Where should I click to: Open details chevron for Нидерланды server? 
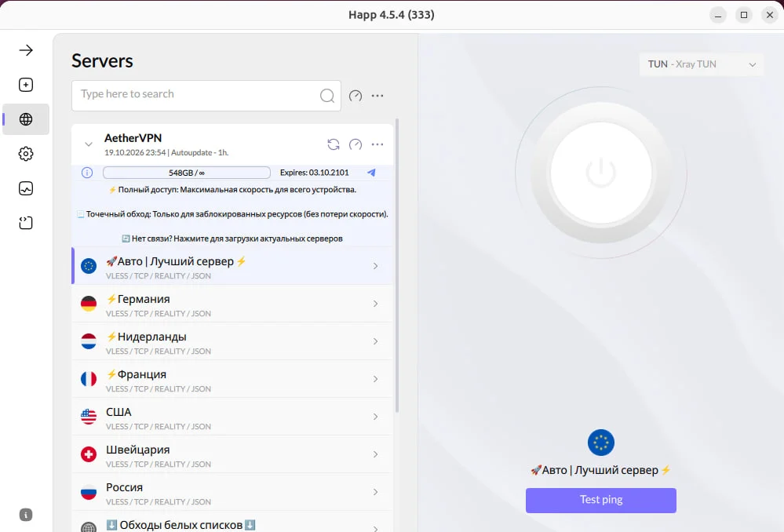pos(375,341)
